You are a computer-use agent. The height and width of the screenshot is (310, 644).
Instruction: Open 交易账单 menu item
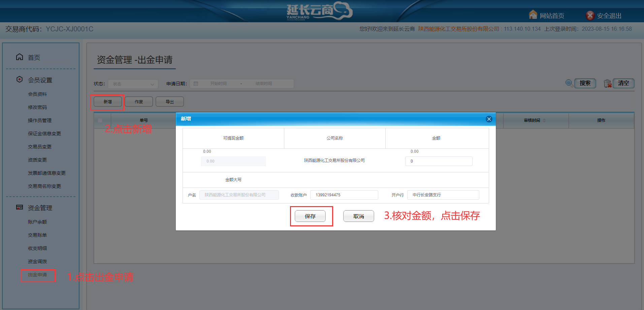[37, 235]
